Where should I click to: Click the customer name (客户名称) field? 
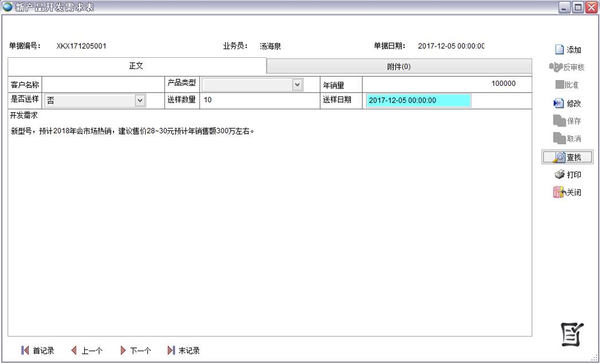click(x=103, y=85)
